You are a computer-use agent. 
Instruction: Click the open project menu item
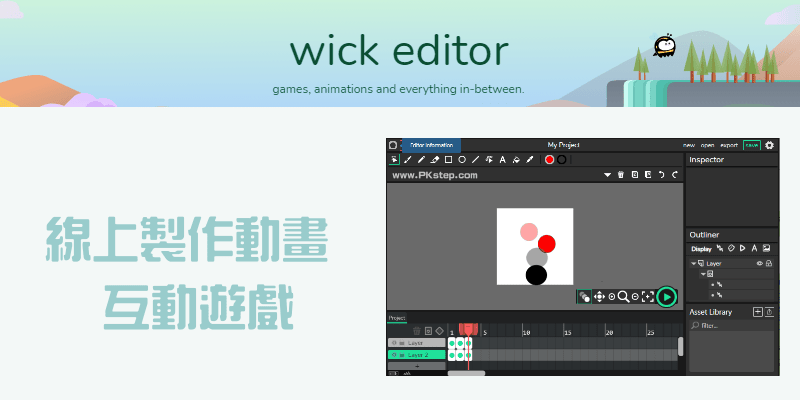tap(707, 145)
